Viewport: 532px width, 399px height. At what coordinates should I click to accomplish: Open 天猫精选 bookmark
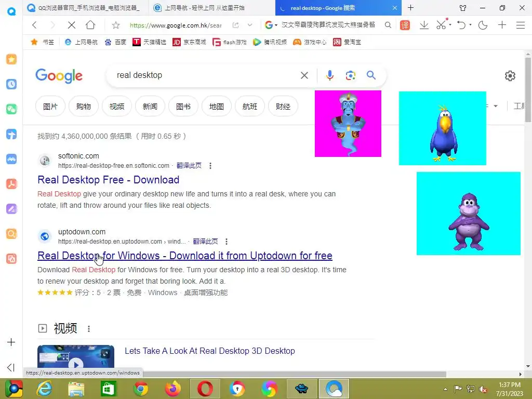(149, 42)
